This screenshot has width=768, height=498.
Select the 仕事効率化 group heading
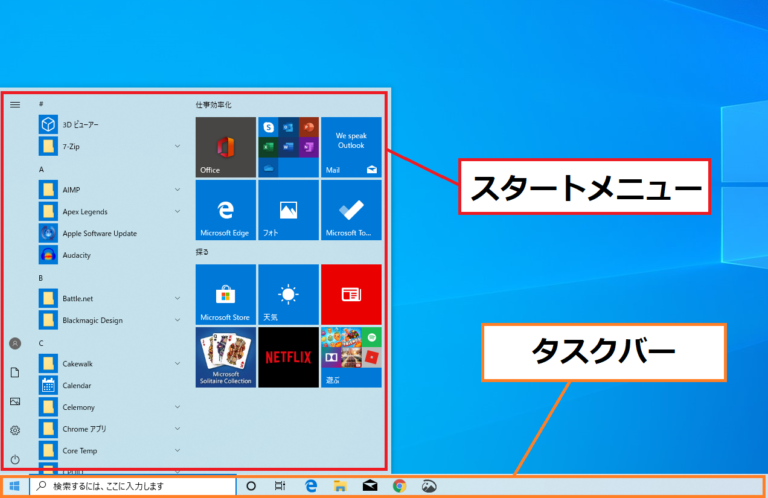pos(214,105)
